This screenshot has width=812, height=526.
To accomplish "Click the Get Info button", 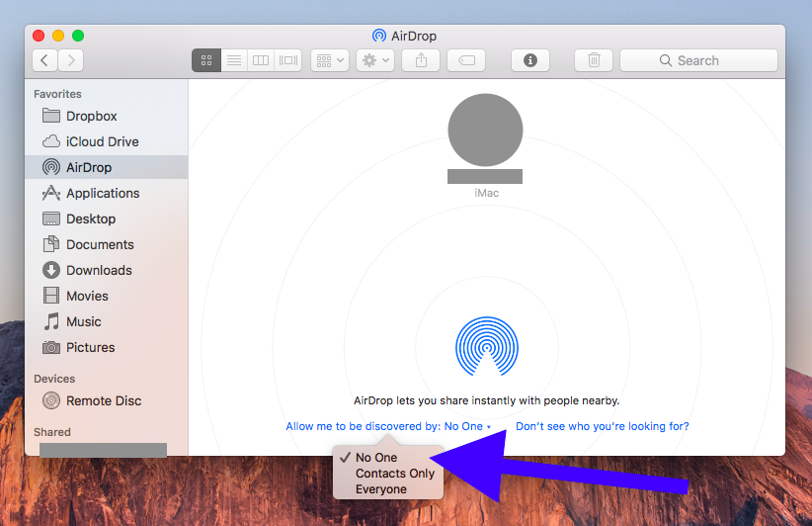I will click(530, 60).
